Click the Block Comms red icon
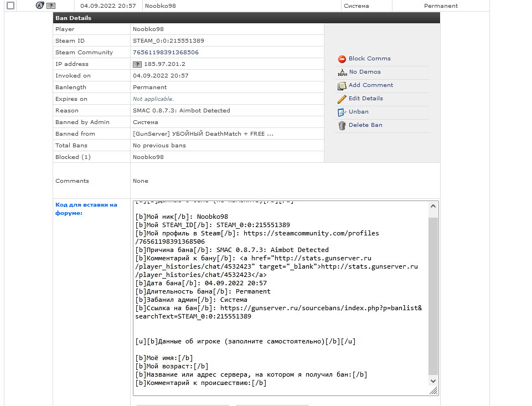532x406 pixels. 342,59
